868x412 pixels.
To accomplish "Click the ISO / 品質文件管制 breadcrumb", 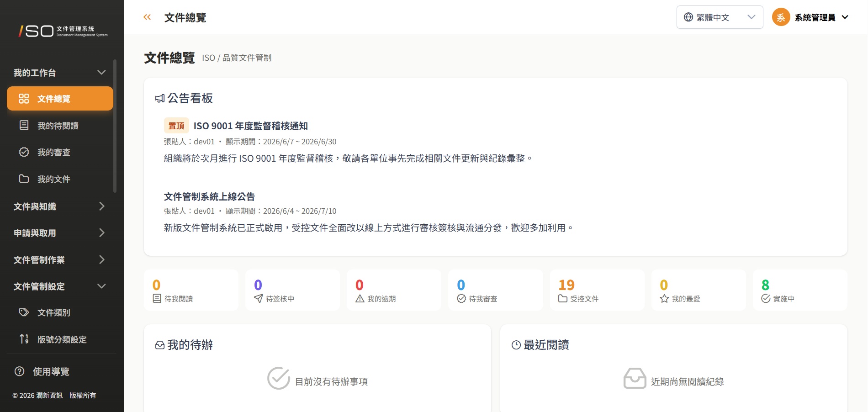I will coord(237,58).
